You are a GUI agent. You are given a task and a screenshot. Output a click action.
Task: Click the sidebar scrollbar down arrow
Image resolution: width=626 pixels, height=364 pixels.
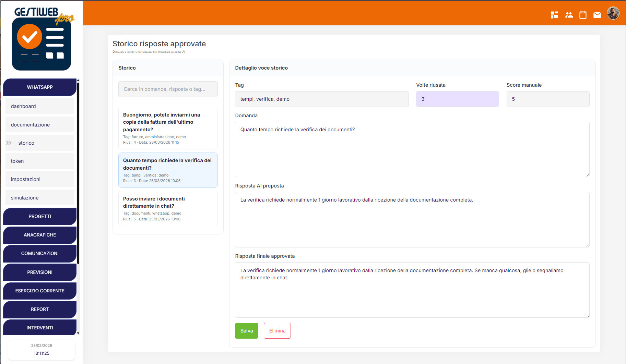coord(78,333)
